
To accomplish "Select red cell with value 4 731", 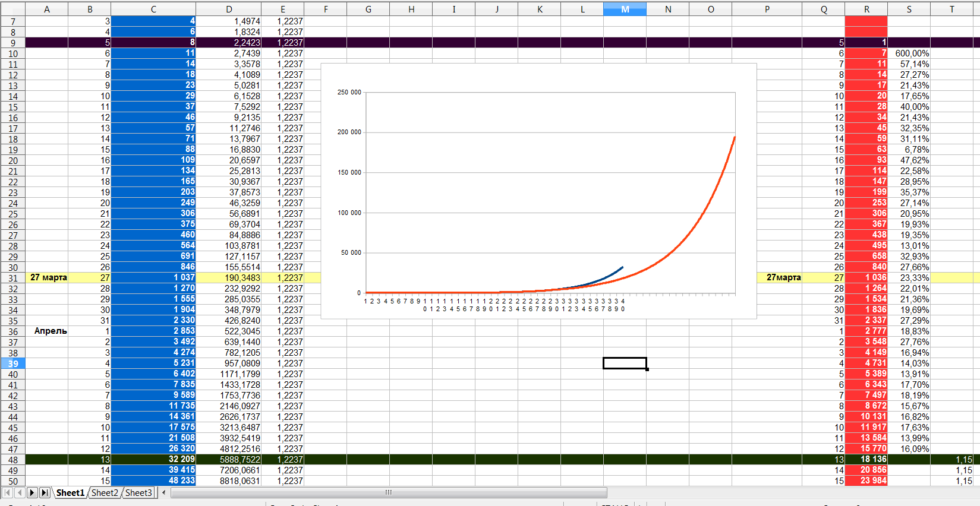I will pyautogui.click(x=866, y=363).
